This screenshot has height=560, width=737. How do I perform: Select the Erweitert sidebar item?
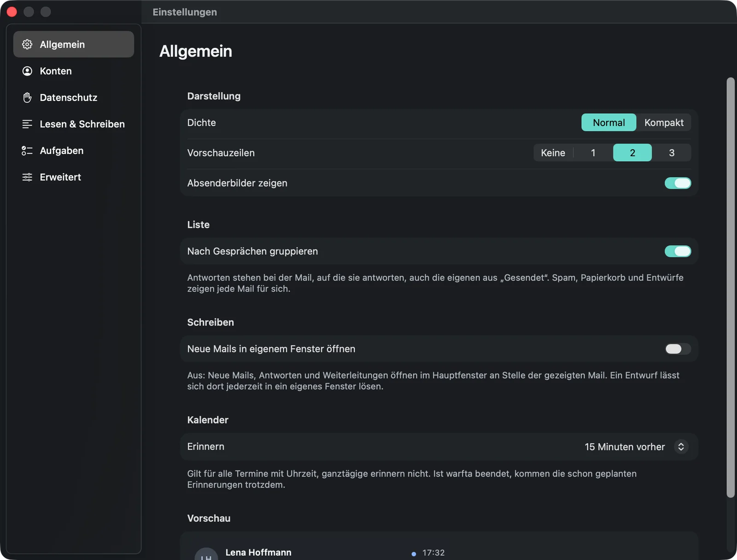coord(74,177)
